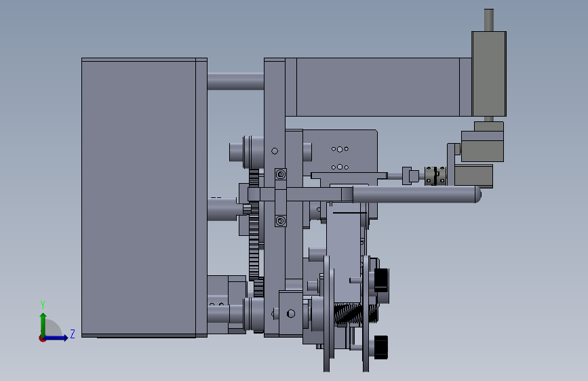Pick the lower black knurled knob

[380, 347]
